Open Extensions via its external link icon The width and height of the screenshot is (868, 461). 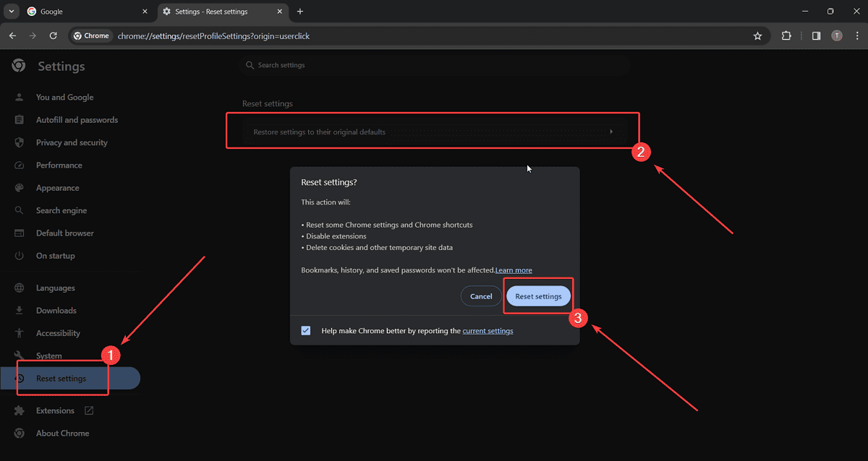coord(88,410)
